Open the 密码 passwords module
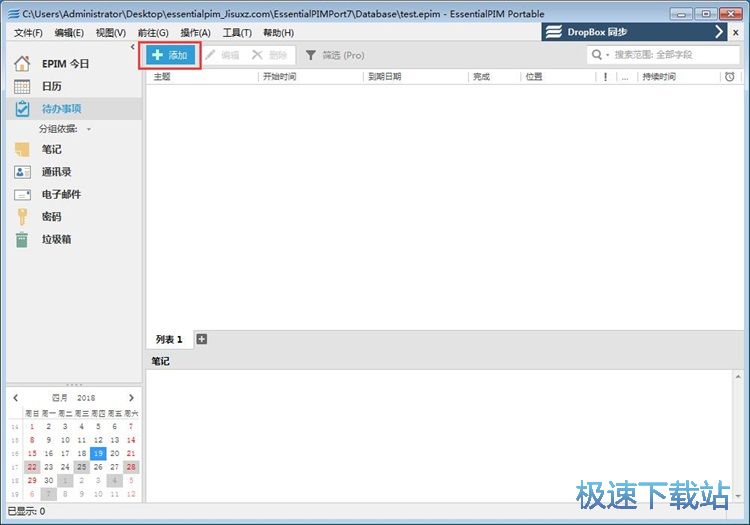This screenshot has width=750, height=525. (x=51, y=217)
